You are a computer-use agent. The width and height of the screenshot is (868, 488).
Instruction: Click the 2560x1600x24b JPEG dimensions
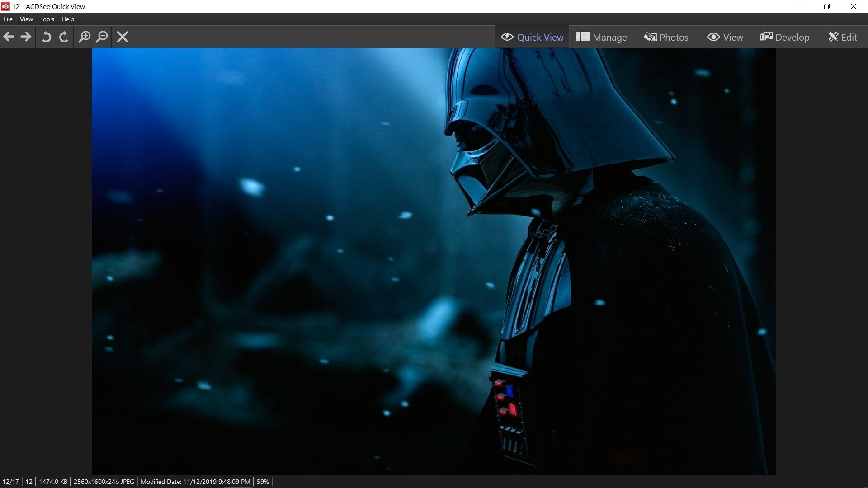pyautogui.click(x=104, y=482)
